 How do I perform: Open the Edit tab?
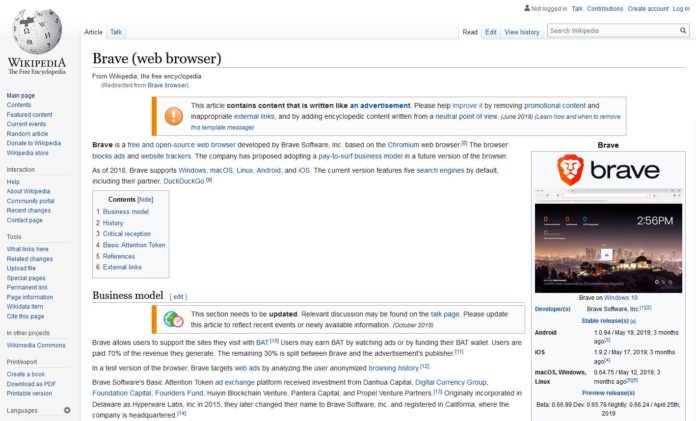point(490,32)
